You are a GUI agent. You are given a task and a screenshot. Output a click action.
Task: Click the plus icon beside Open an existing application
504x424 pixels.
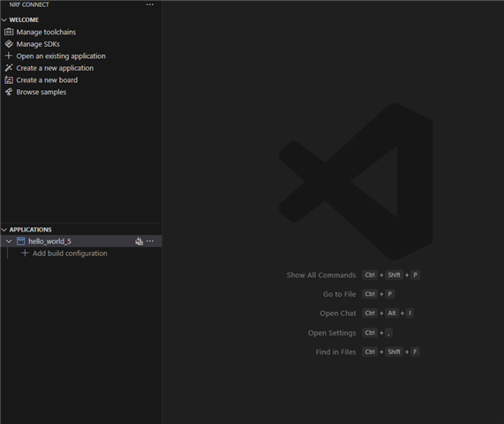(9, 56)
